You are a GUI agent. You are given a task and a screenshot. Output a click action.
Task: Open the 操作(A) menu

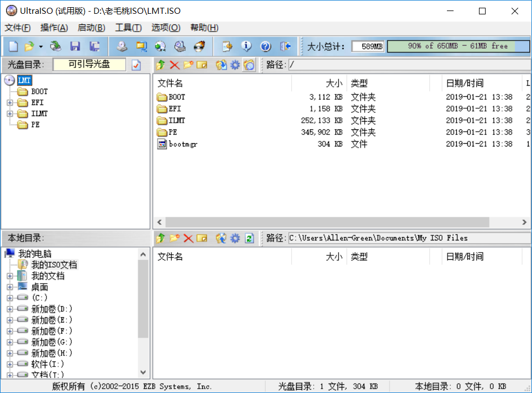tap(54, 28)
